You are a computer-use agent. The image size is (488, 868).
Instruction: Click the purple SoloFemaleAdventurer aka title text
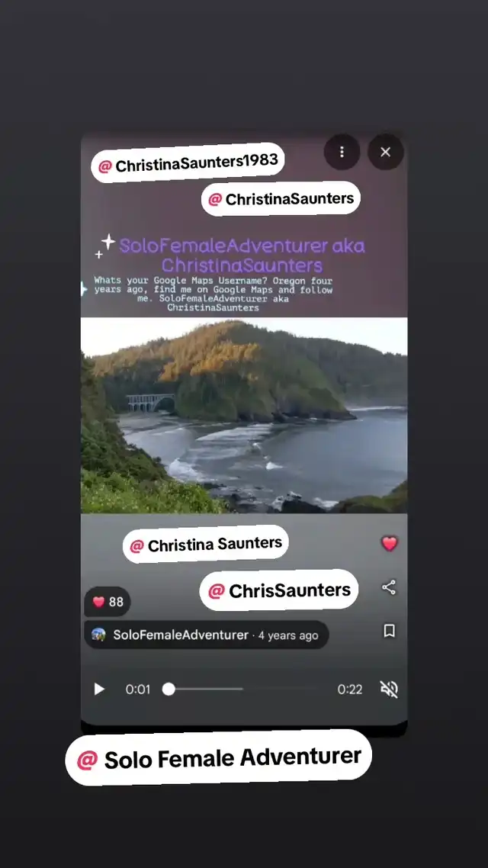[242, 255]
